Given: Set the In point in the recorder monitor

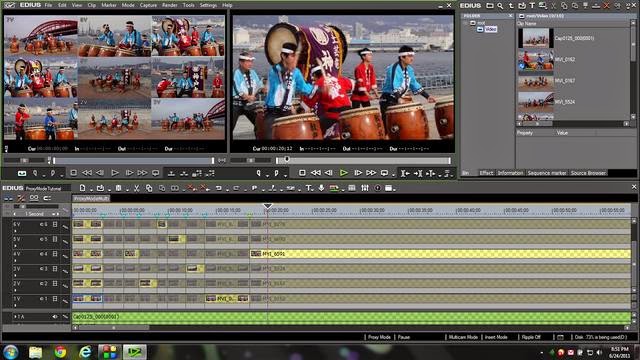Looking at the screenshot, I should [x=258, y=173].
